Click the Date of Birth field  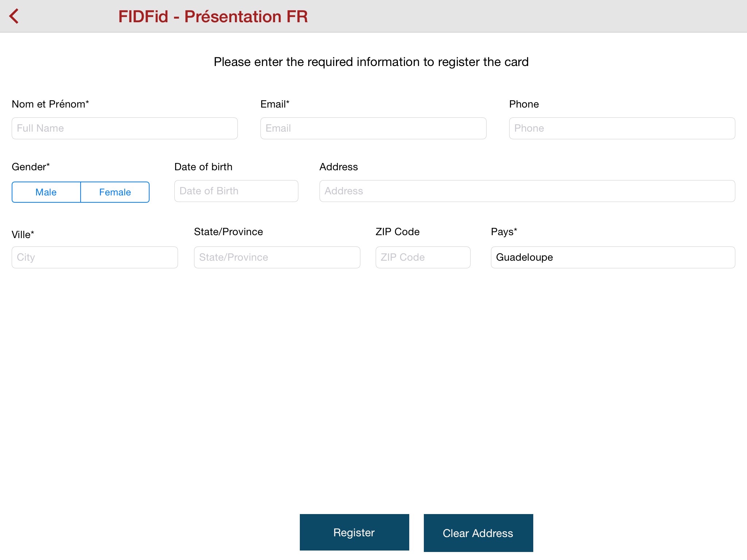[236, 191]
